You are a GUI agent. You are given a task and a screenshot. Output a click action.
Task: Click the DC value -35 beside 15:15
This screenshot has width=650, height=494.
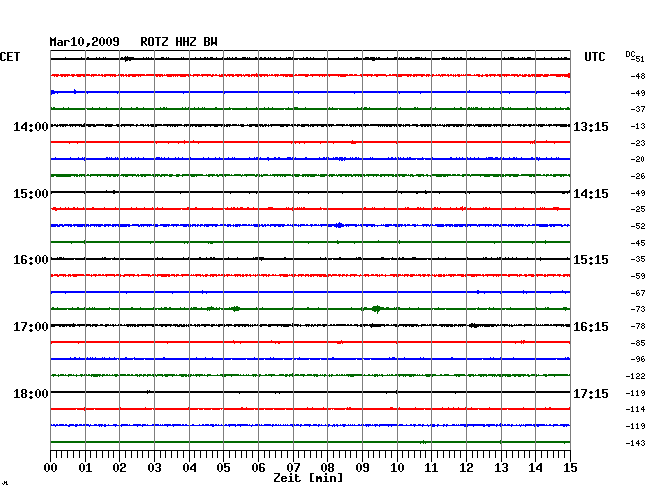point(638,259)
